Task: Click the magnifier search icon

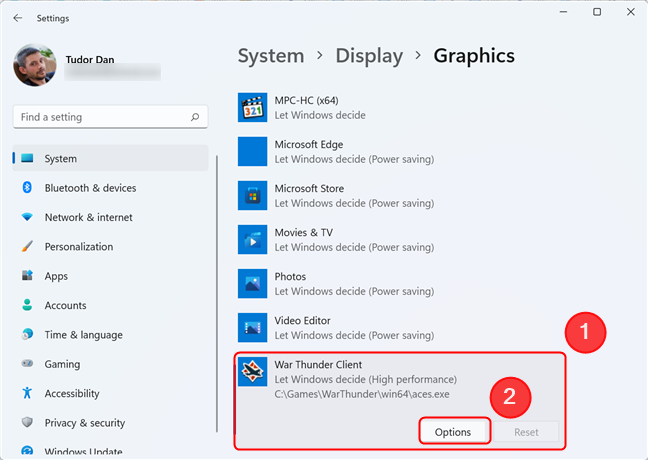Action: pyautogui.click(x=195, y=117)
